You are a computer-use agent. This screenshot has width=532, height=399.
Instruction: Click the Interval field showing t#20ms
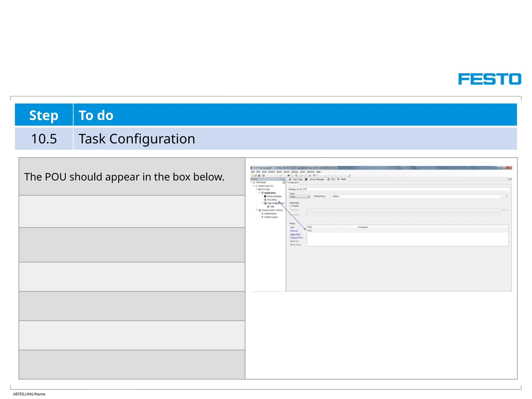pos(417,196)
